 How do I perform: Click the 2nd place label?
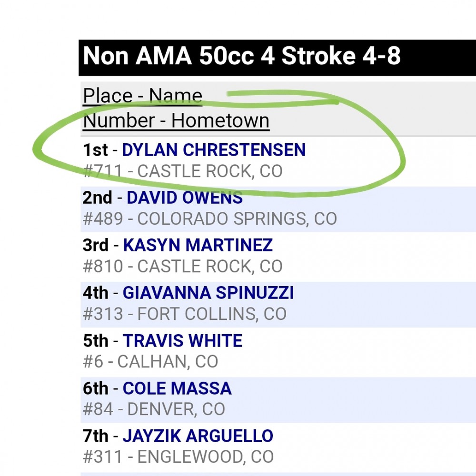98,198
